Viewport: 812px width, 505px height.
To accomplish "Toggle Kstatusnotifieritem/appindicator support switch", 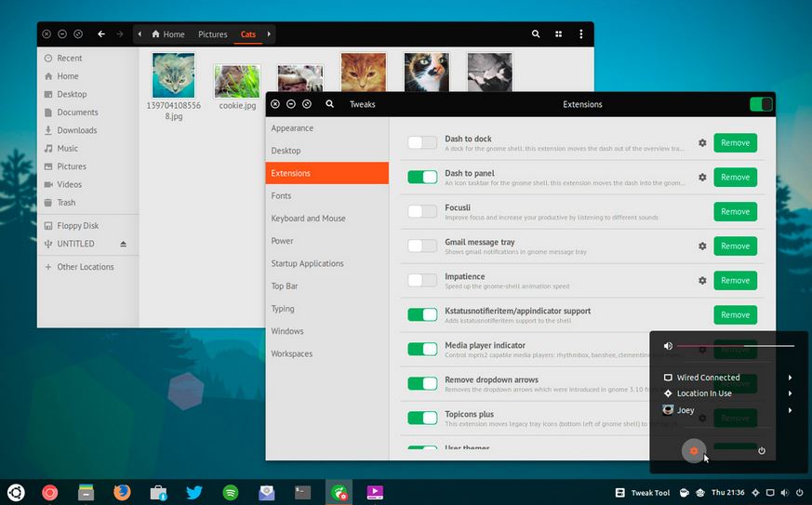I will pyautogui.click(x=422, y=314).
